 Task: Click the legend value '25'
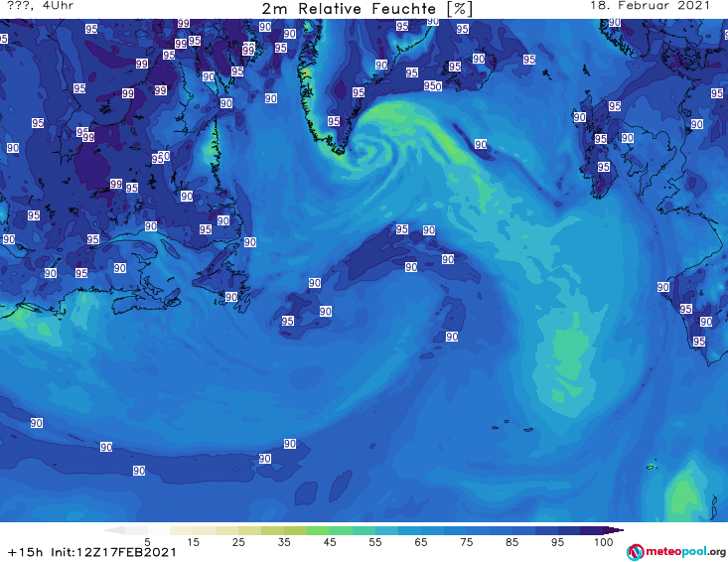click(x=238, y=542)
